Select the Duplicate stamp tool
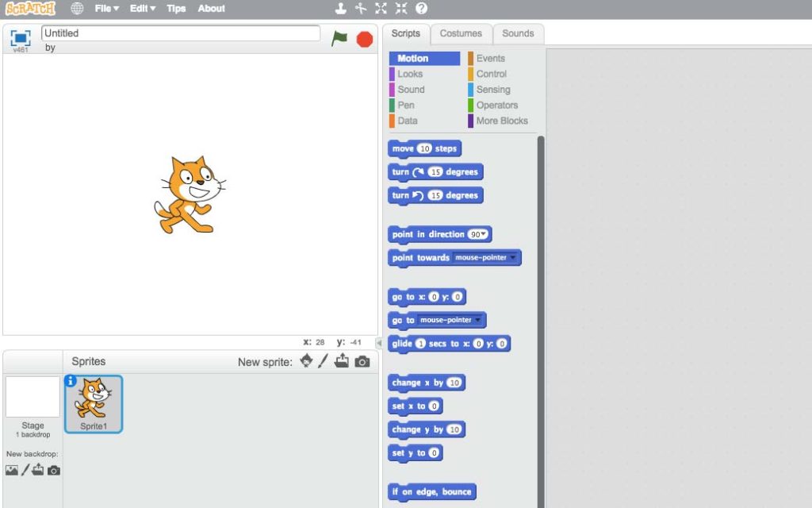Image resolution: width=812 pixels, height=508 pixels. click(x=341, y=8)
